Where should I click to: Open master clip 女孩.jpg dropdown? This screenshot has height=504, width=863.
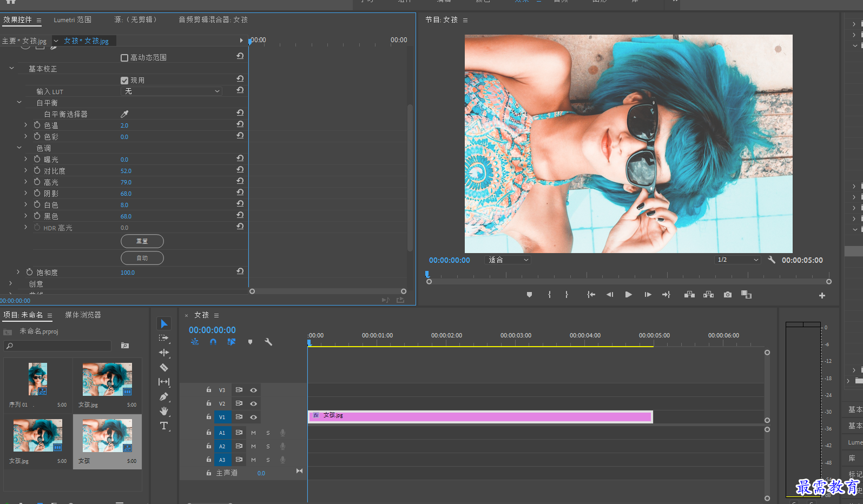tap(55, 41)
